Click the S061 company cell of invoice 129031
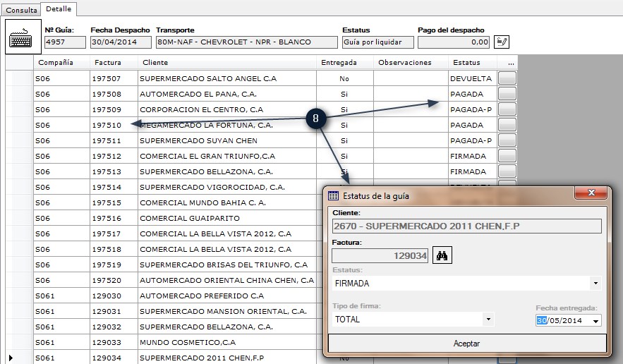Viewport: 623px width, 364px height. (x=61, y=311)
